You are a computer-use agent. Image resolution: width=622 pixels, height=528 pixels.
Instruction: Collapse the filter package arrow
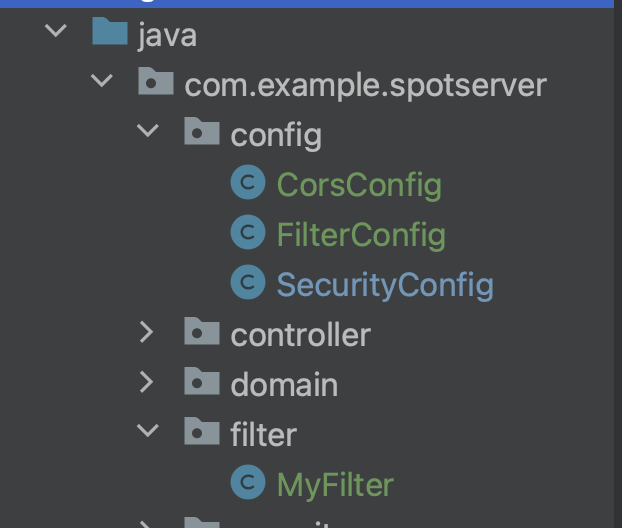pyautogui.click(x=147, y=432)
